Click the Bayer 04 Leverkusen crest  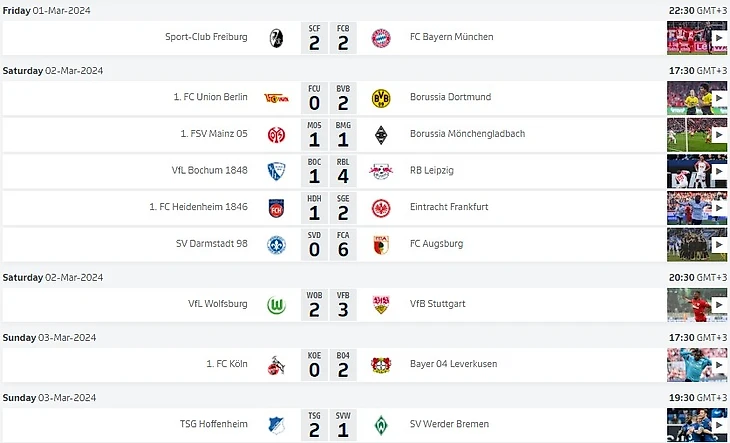[x=380, y=364]
